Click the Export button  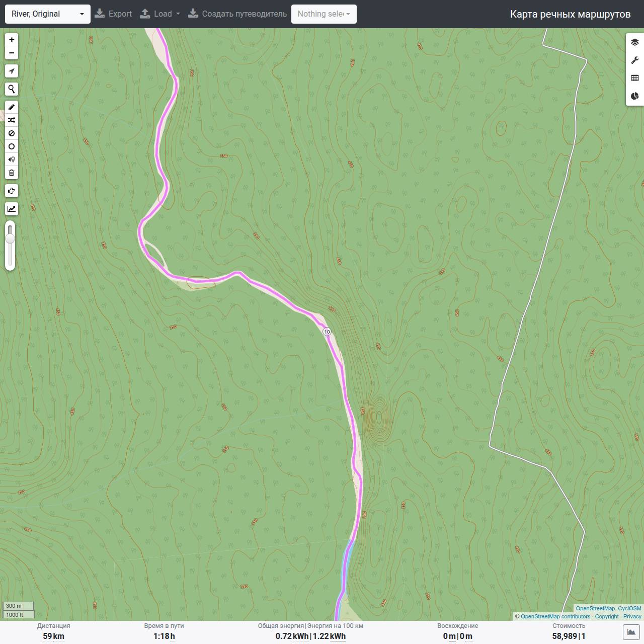click(x=113, y=14)
